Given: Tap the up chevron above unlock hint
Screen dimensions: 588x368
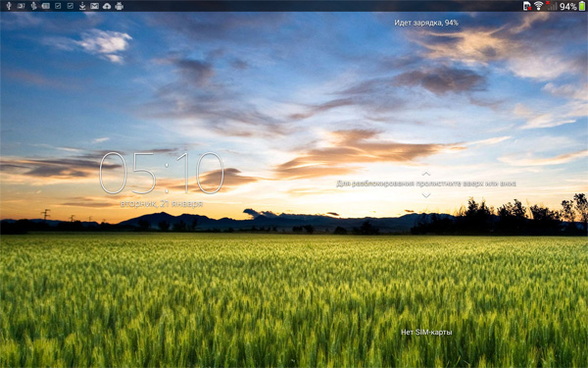Looking at the screenshot, I should 426,174.
